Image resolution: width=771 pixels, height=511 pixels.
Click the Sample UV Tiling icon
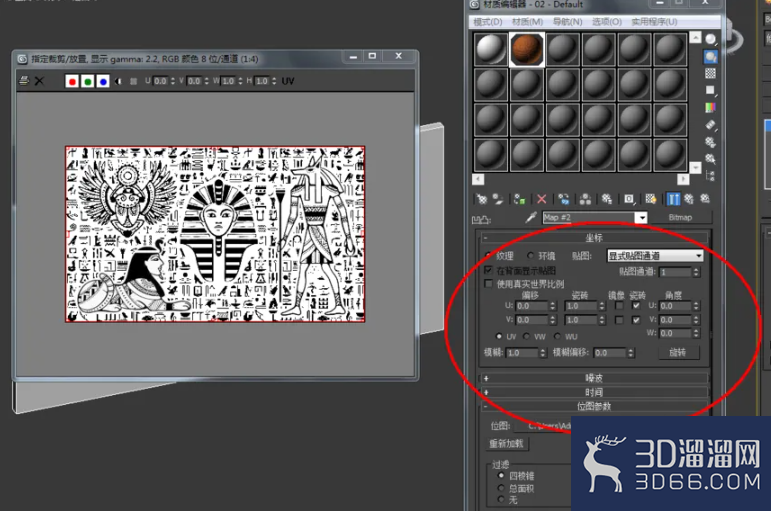711,90
